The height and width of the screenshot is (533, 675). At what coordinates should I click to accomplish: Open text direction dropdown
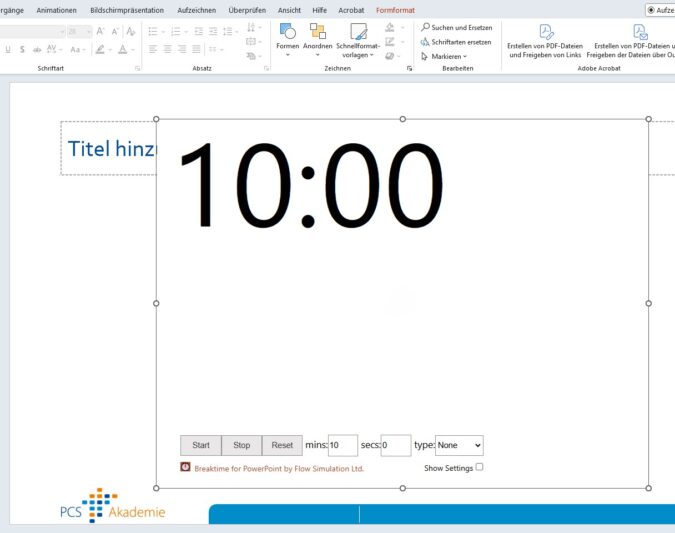[x=254, y=28]
